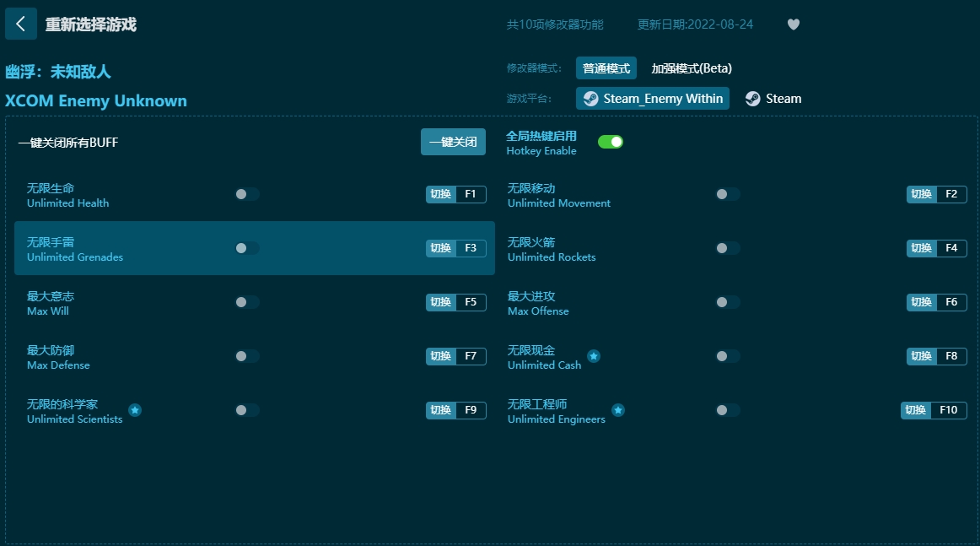Image resolution: width=980 pixels, height=546 pixels.
Task: Choose the plain Steam platform option
Action: 773,99
